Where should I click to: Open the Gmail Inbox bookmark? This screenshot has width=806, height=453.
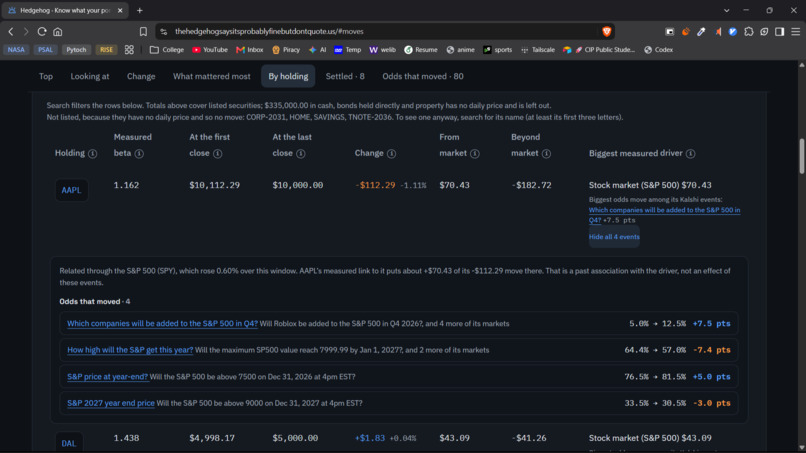(x=249, y=50)
